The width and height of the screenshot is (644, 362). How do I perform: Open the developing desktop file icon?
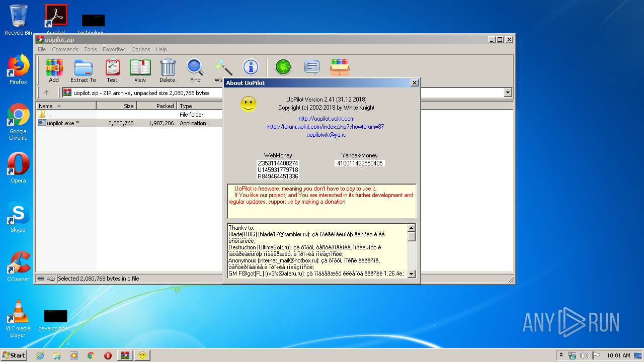pos(55,319)
